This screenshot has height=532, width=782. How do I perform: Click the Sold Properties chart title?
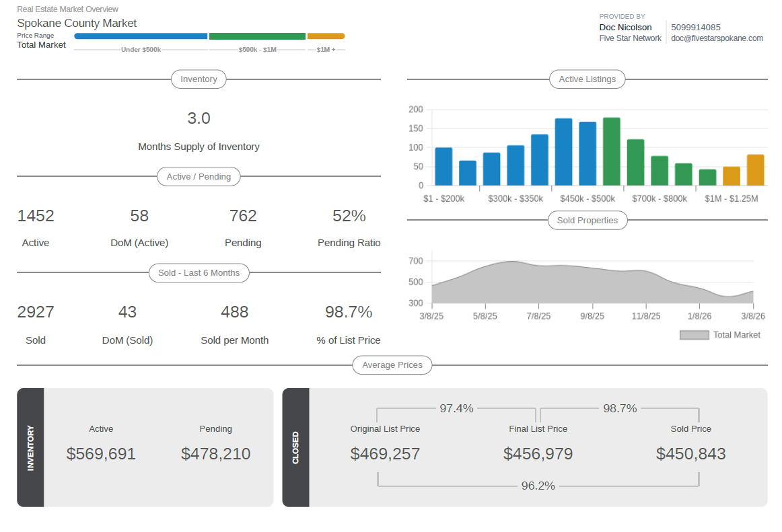tap(587, 221)
